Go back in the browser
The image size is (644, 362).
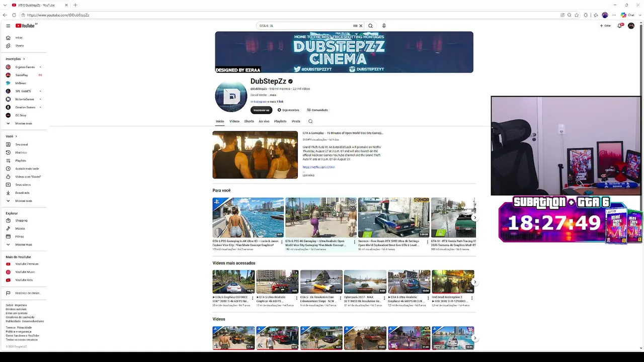pos(5,15)
